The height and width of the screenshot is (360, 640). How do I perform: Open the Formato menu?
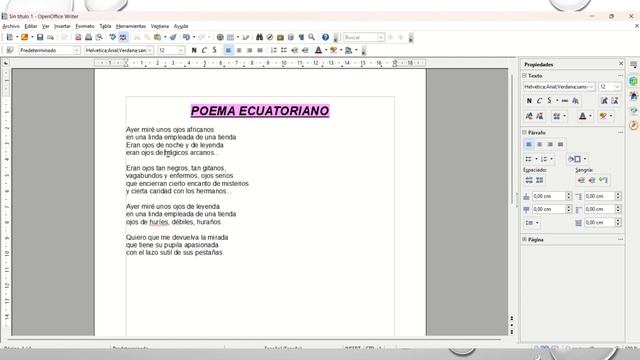[x=85, y=26]
